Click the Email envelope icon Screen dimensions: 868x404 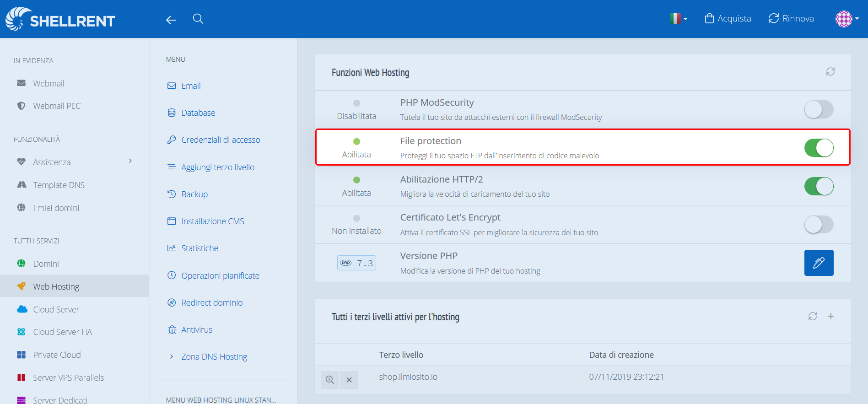[172, 86]
